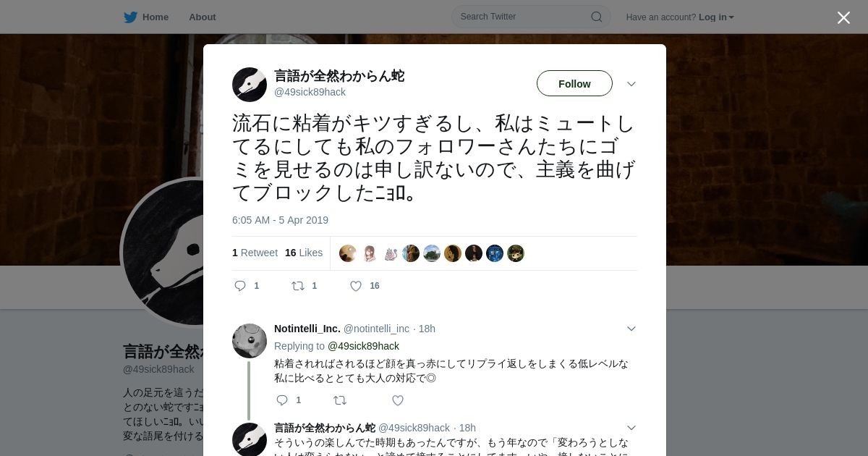Click the search magnifier icon

tap(597, 17)
